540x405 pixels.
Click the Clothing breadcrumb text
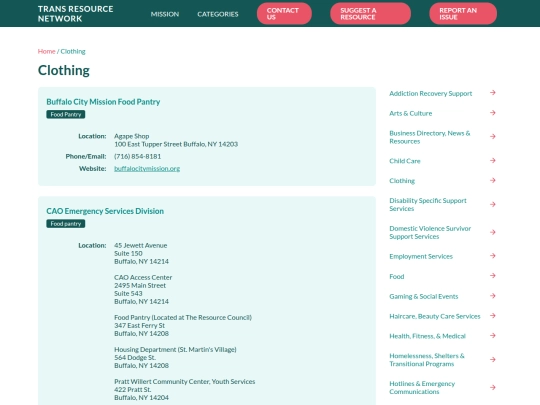click(73, 51)
